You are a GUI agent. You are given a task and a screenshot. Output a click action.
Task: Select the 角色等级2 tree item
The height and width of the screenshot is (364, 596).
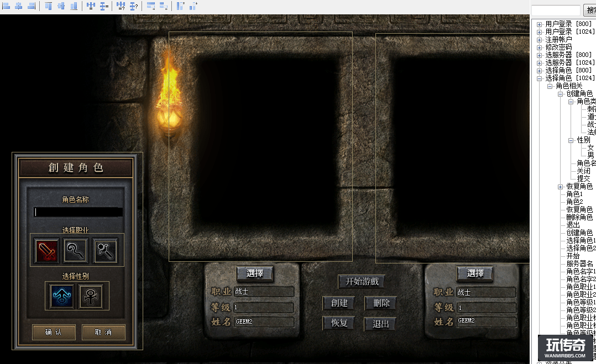(x=581, y=310)
